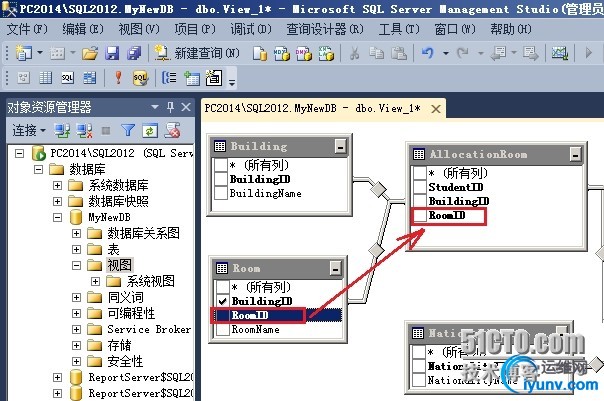Screen dimensions: 604x401
Task: Click join diamond between Building and AllocationRoom
Action: pos(378,189)
